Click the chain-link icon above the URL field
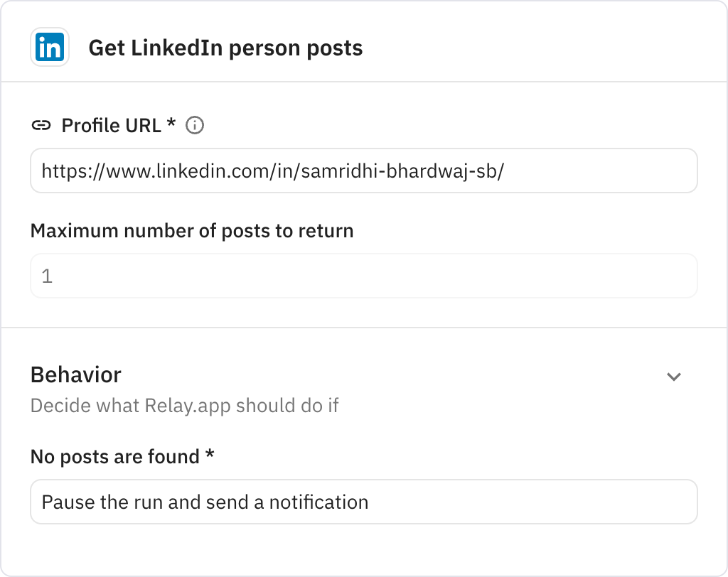Image resolution: width=728 pixels, height=577 pixels. pos(41,125)
